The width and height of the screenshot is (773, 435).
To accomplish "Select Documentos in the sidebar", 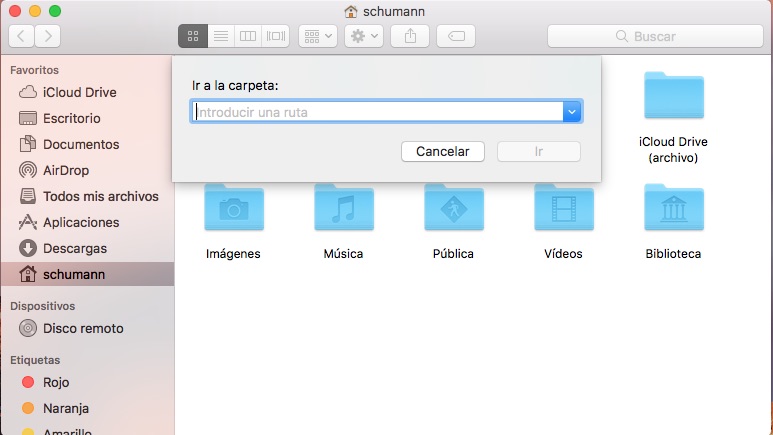I will 87,145.
